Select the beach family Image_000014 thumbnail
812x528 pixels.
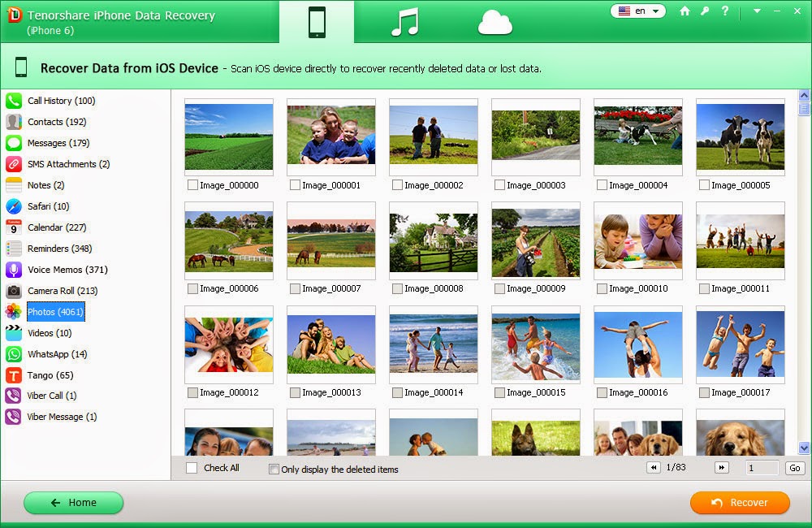(x=434, y=344)
